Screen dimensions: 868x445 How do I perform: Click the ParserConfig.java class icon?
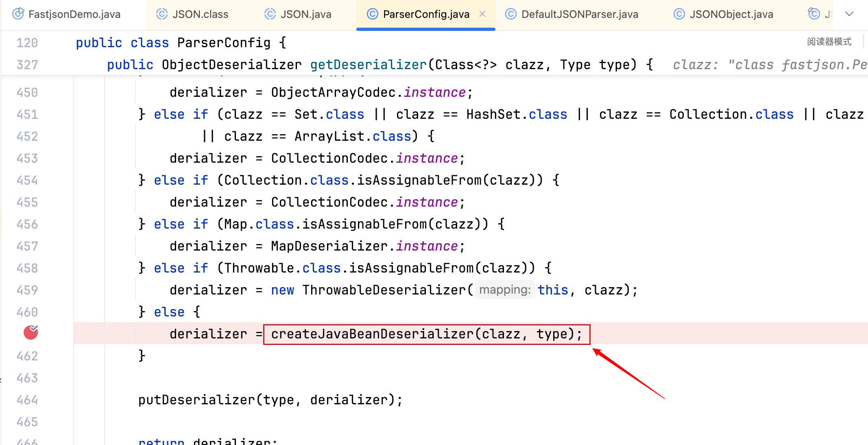[x=372, y=14]
